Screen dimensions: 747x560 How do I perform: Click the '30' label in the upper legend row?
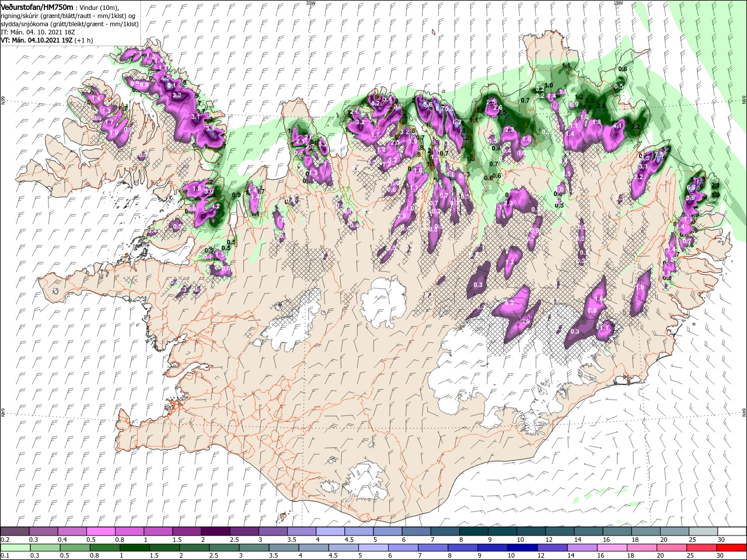click(x=720, y=540)
